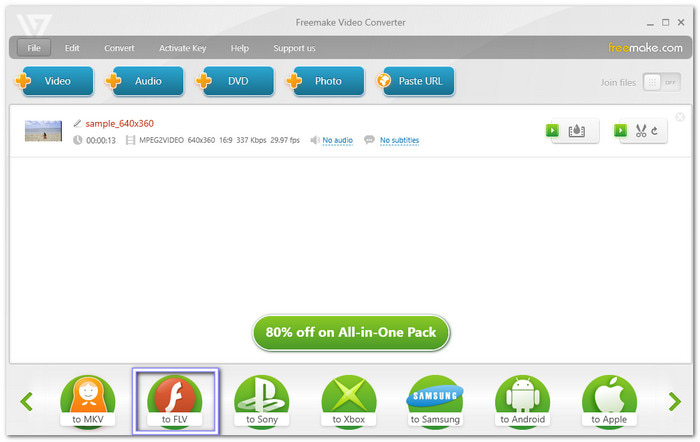Open the cut video scissors editor

coord(640,131)
